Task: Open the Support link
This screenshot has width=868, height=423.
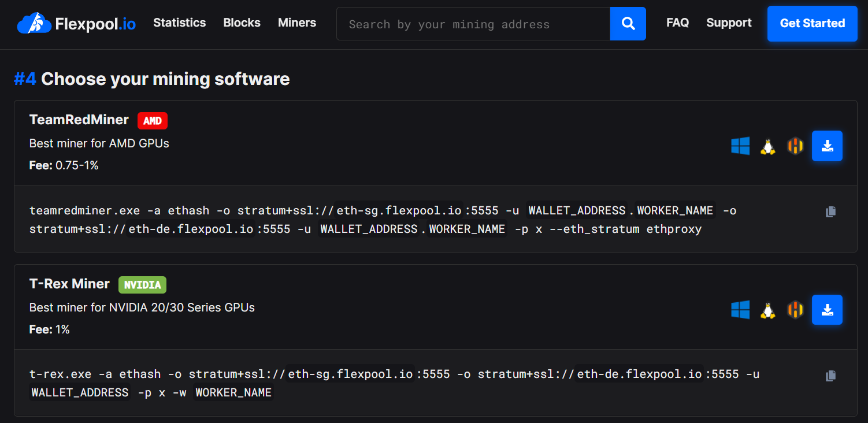Action: (729, 23)
